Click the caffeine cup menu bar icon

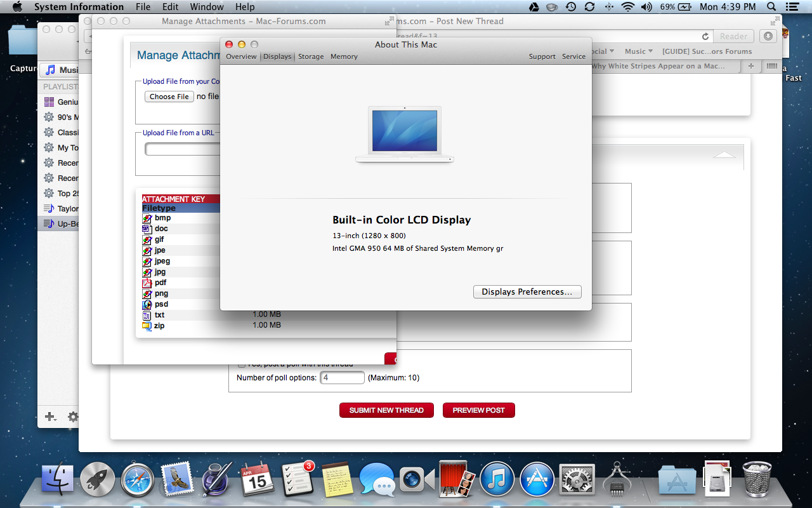coord(553,7)
